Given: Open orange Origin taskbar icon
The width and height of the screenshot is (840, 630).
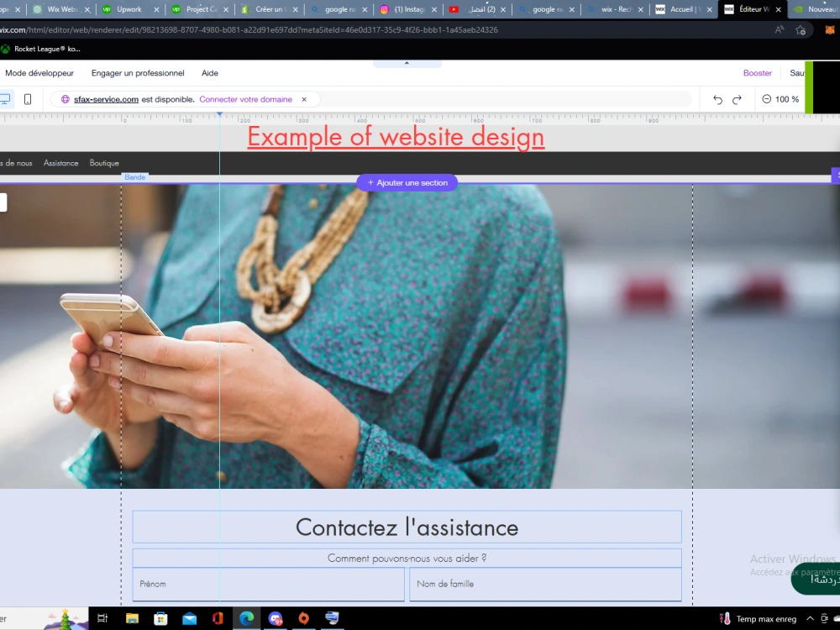Looking at the screenshot, I should (304, 618).
